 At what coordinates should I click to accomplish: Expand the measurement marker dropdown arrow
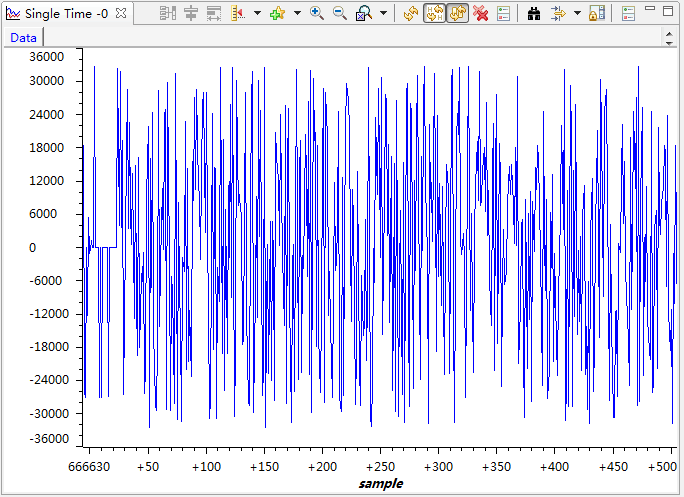point(257,14)
